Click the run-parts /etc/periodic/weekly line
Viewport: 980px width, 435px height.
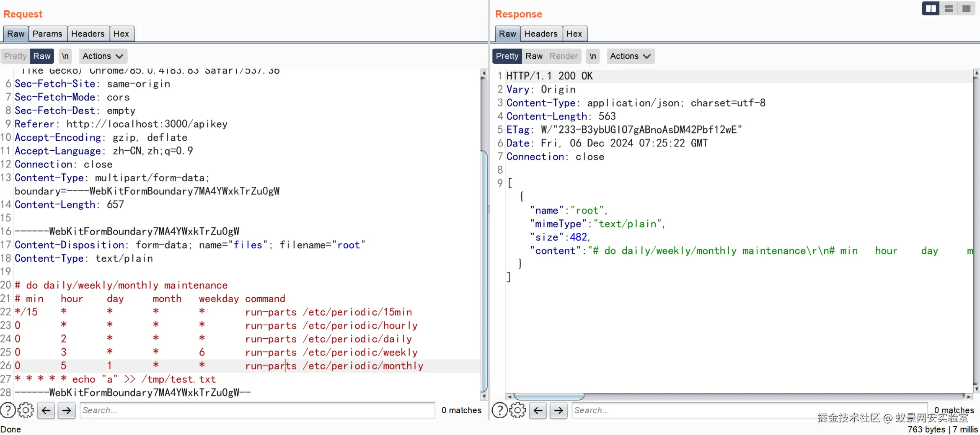pos(331,353)
